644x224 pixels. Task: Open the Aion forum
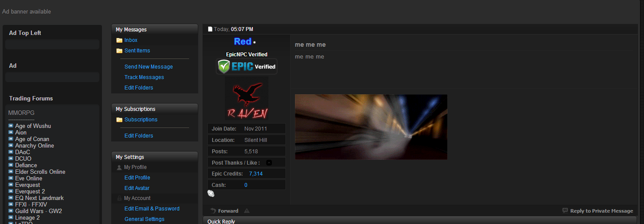tap(21, 132)
